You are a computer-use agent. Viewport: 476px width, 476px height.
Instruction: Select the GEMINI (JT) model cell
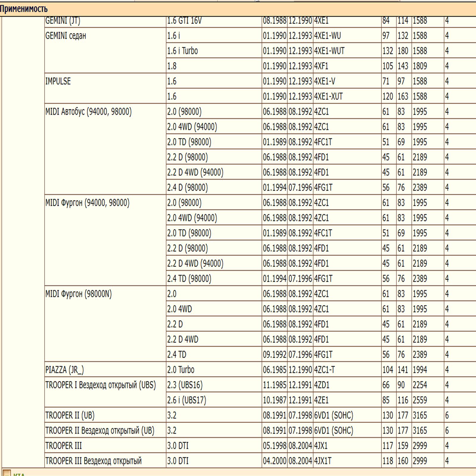tap(63, 21)
